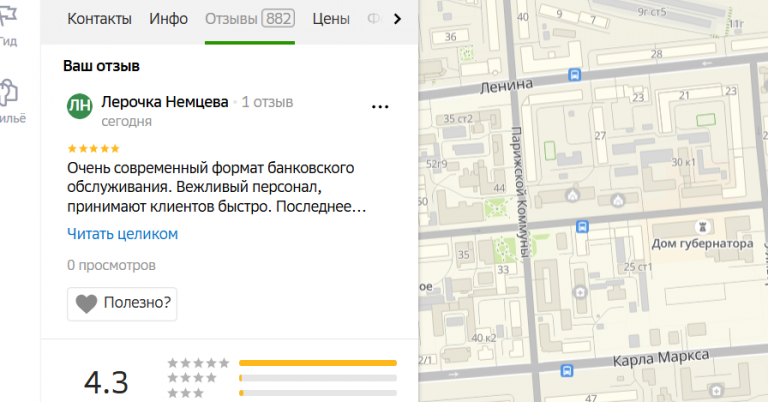Click the overall rating 4.3
Image resolution: width=768 pixels, height=402 pixels.
tap(106, 382)
